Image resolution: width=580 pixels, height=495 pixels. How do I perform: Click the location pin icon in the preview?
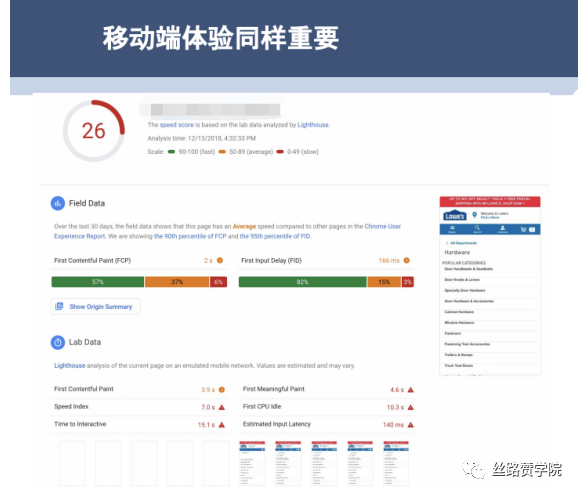[475, 215]
